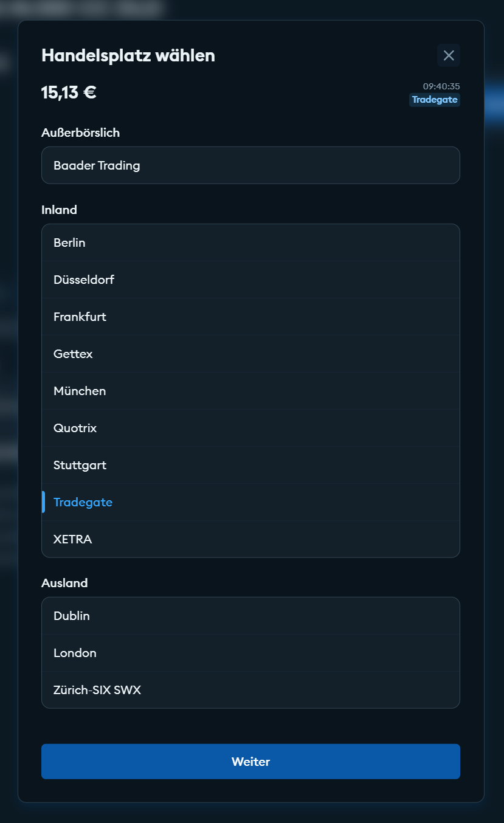This screenshot has width=504, height=823.
Task: Click the Ausland section heading
Action: click(x=64, y=583)
